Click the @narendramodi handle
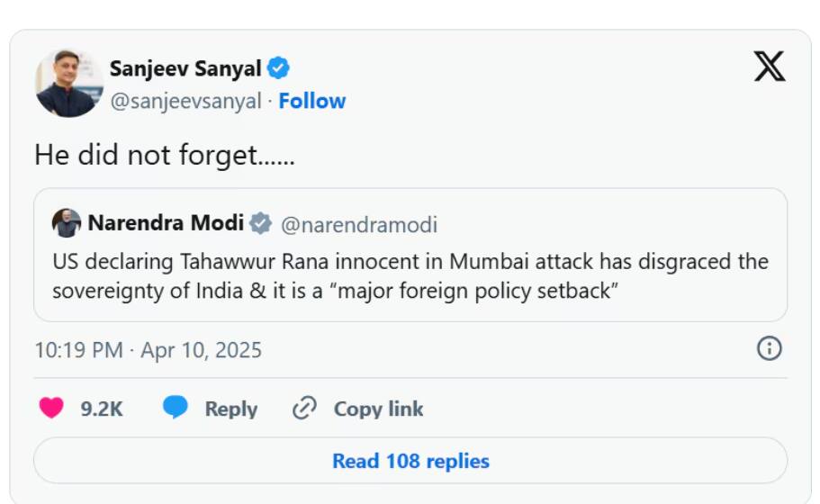 [x=359, y=224]
